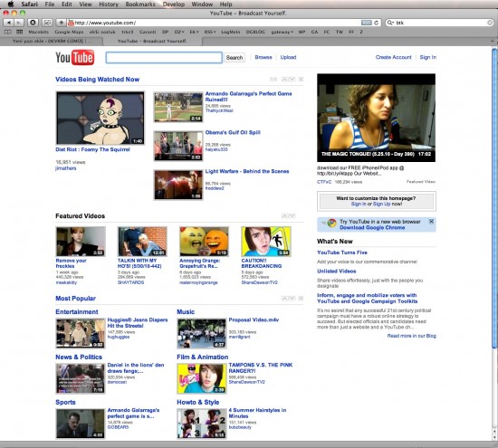Open the Develop menu

(174, 5)
